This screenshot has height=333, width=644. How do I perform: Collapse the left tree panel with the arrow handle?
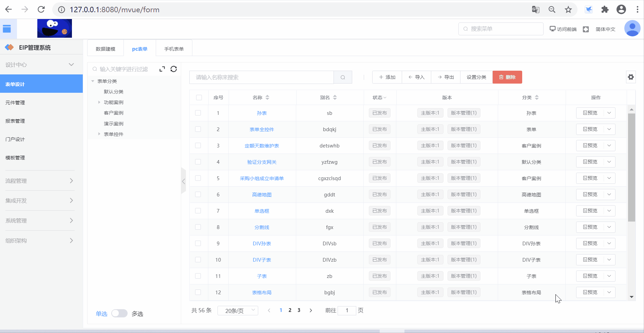[184, 181]
